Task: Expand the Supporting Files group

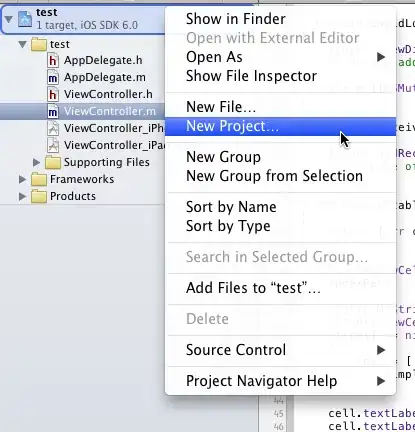Action: coord(36,162)
